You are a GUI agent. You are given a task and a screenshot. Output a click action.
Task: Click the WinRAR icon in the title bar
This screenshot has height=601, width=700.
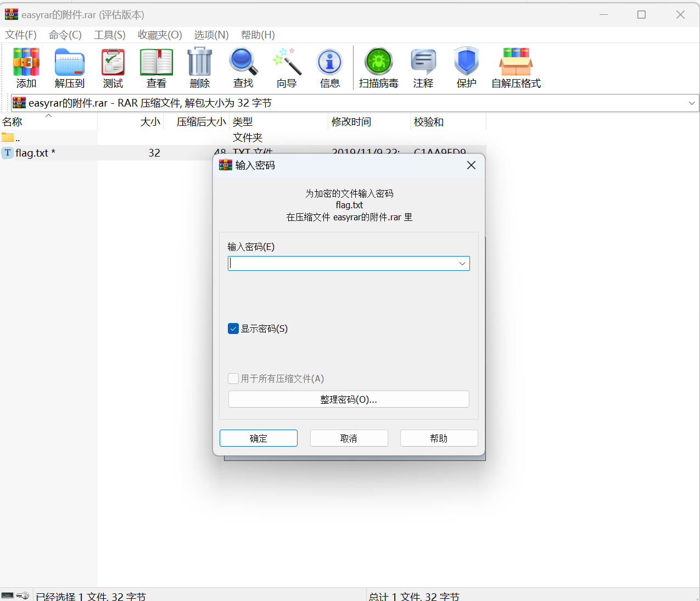pos(12,15)
